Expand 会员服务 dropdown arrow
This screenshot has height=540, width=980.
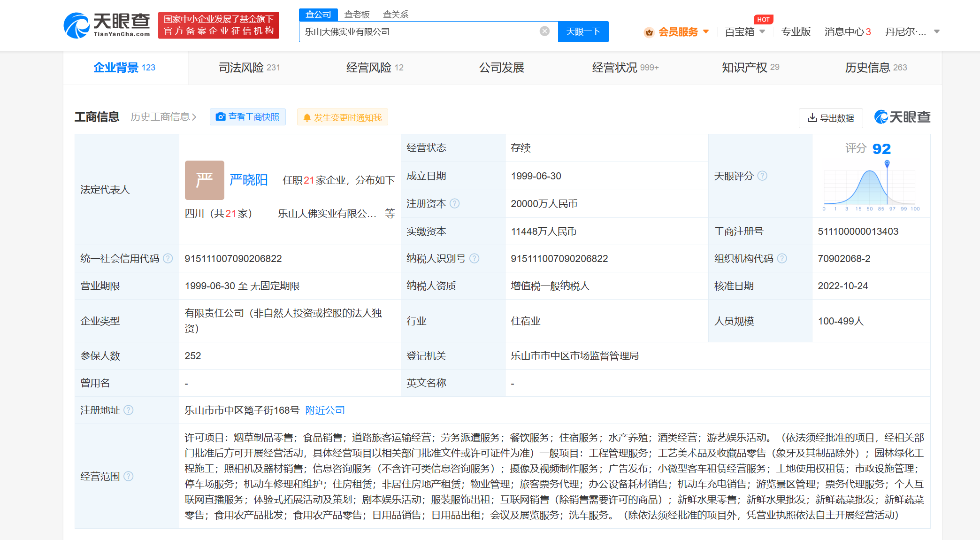(x=706, y=32)
